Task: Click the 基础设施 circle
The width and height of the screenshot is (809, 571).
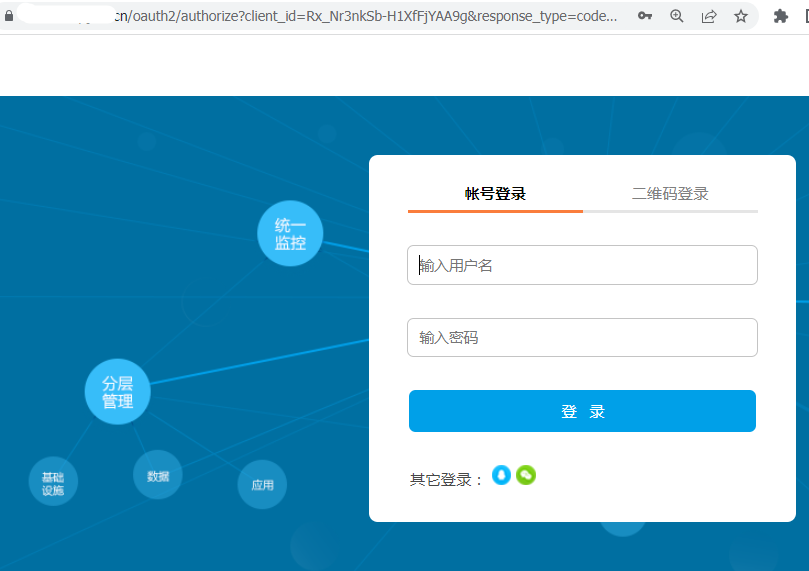Action: (53, 482)
